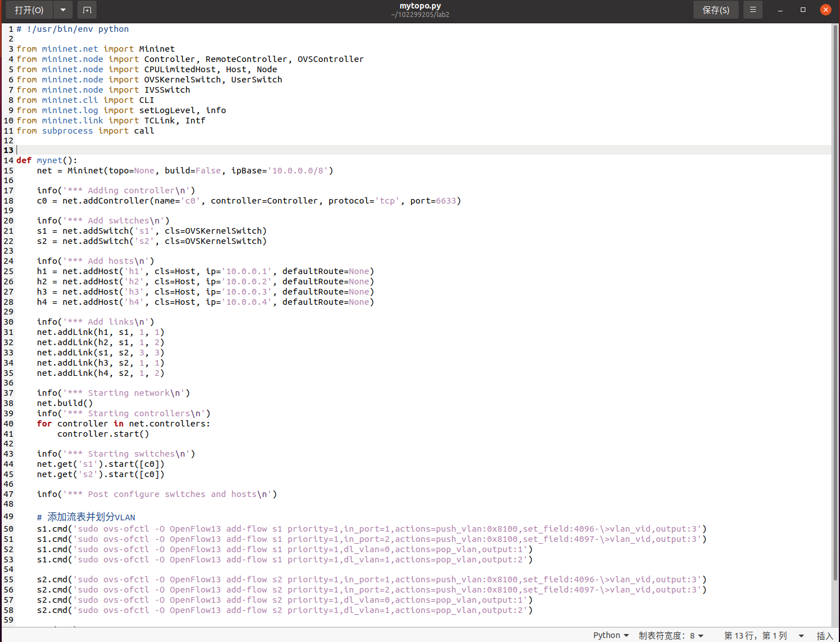This screenshot has height=642, width=840.
Task: Click the 'import TCLink, Intf' line
Action: point(111,121)
